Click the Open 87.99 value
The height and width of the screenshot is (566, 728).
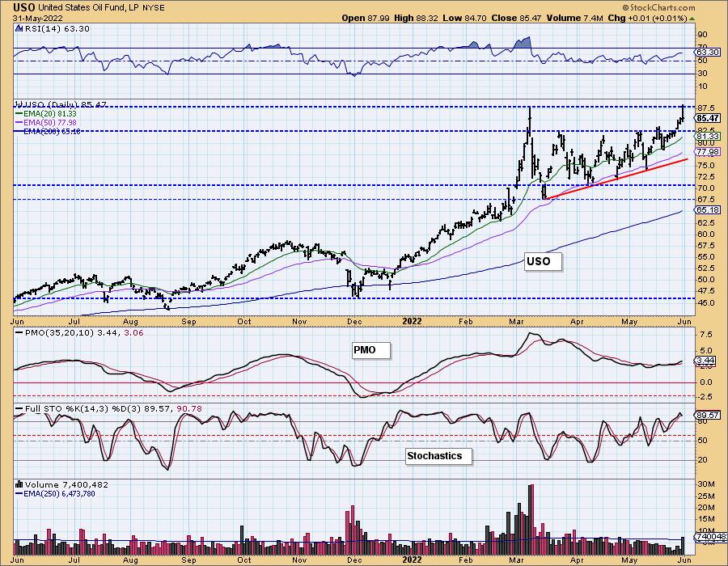click(366, 18)
